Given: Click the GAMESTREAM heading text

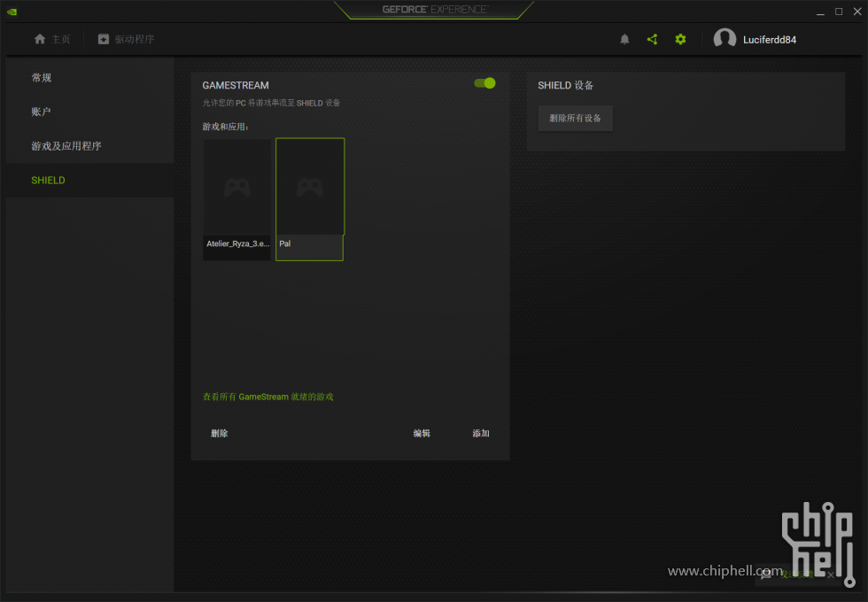Looking at the screenshot, I should 236,85.
